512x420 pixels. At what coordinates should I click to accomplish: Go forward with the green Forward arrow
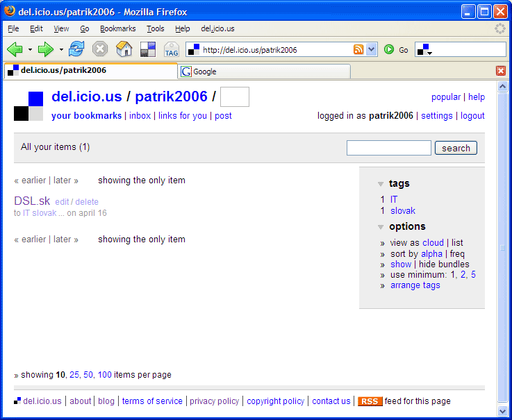(46, 49)
